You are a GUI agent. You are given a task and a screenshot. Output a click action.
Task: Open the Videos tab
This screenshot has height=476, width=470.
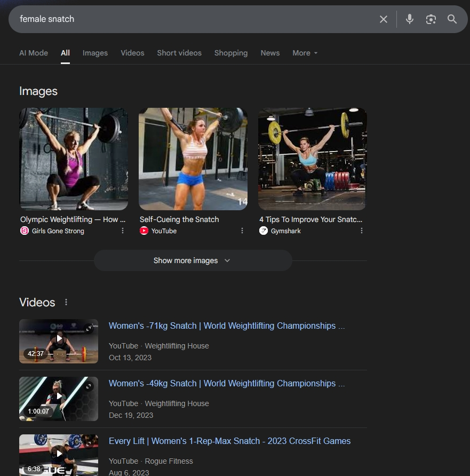click(x=132, y=53)
